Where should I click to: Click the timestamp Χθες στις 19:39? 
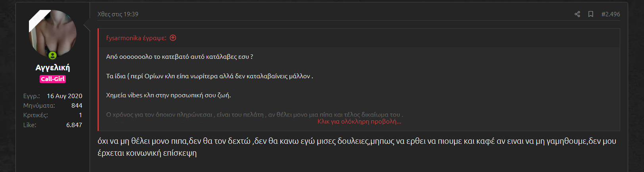pyautogui.click(x=118, y=14)
